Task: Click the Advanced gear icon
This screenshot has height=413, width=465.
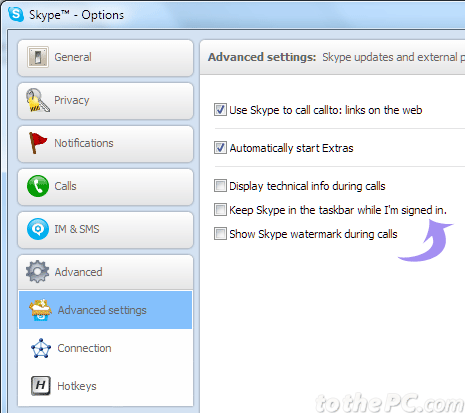Action: point(38,272)
